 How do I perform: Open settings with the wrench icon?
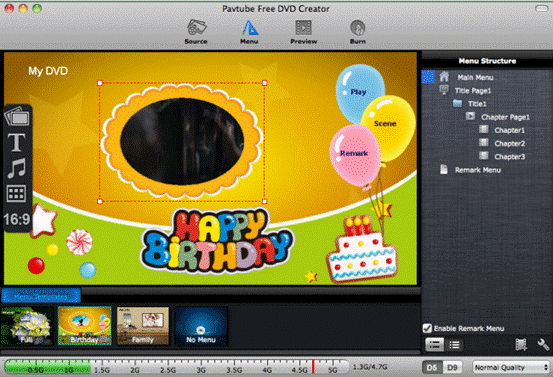point(543,345)
